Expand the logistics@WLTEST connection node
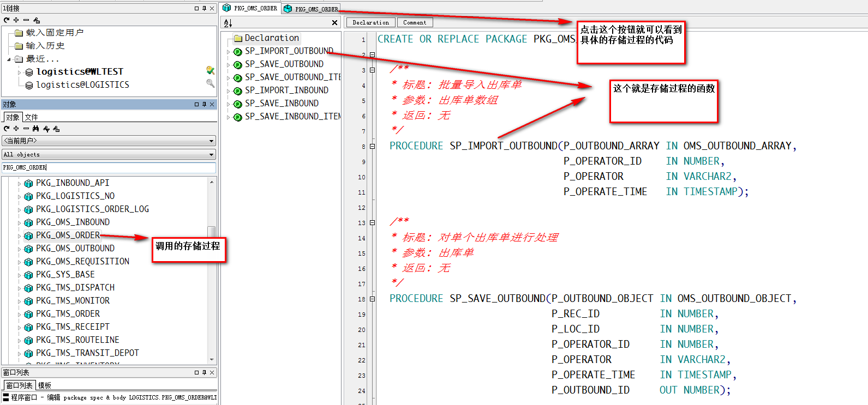Viewport: 868px width, 405px height. [20, 72]
